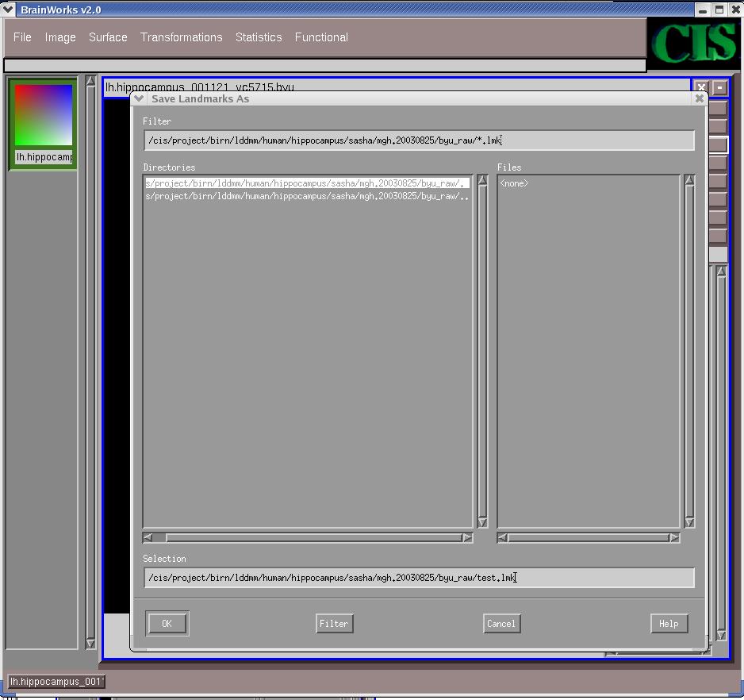This screenshot has width=744, height=700.
Task: Click Files horizontal scrollbar track
Action: (589, 537)
